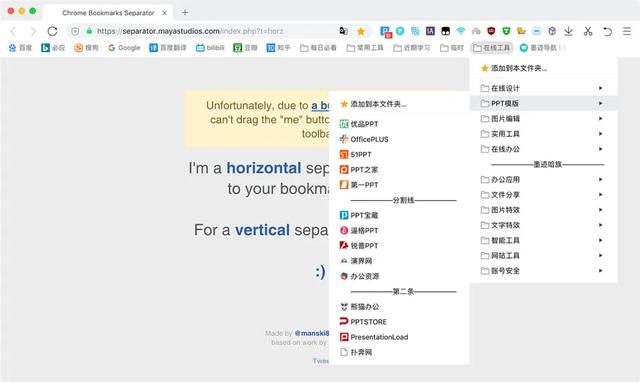The width and height of the screenshot is (640, 383).
Task: Go back with the browser back arrow
Action: [x=13, y=31]
